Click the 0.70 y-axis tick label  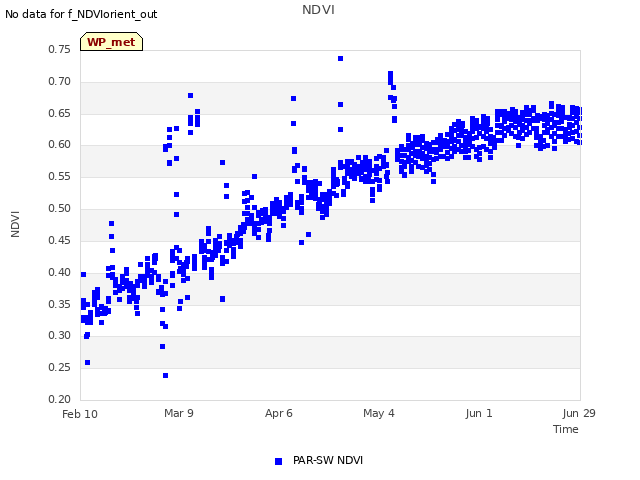point(59,81)
